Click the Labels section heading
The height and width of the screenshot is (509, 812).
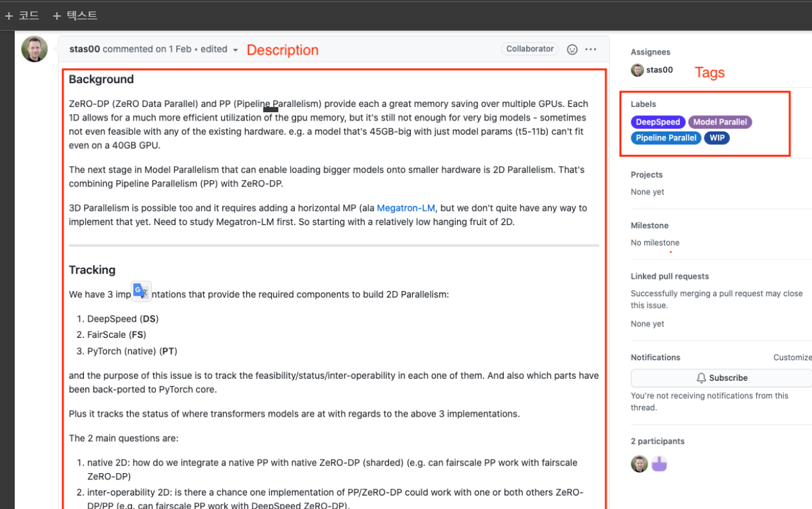(x=643, y=104)
